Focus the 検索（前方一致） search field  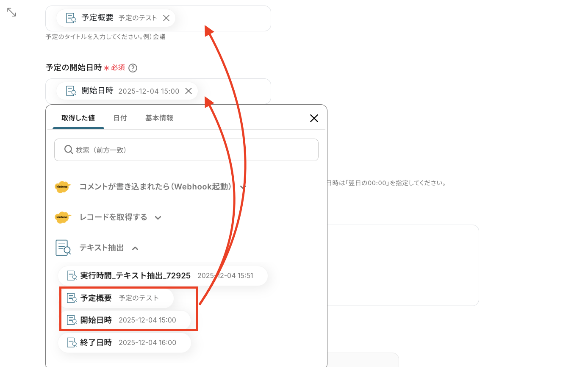coord(186,150)
